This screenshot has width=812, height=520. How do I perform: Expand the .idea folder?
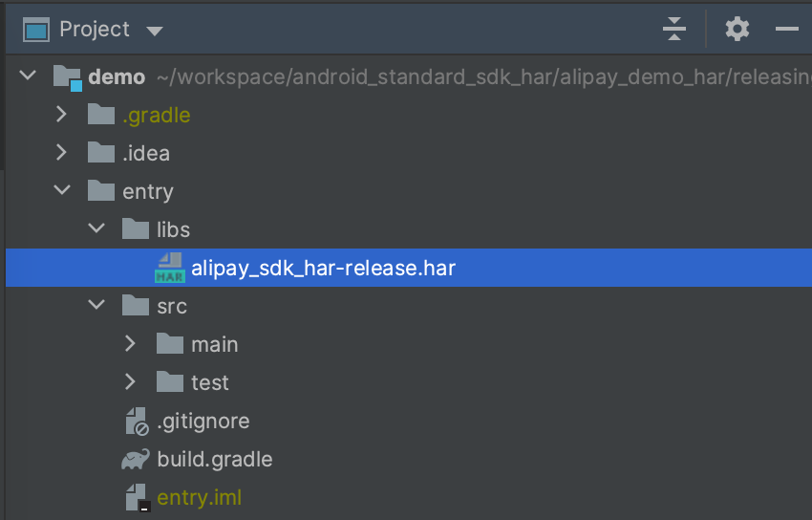click(61, 153)
